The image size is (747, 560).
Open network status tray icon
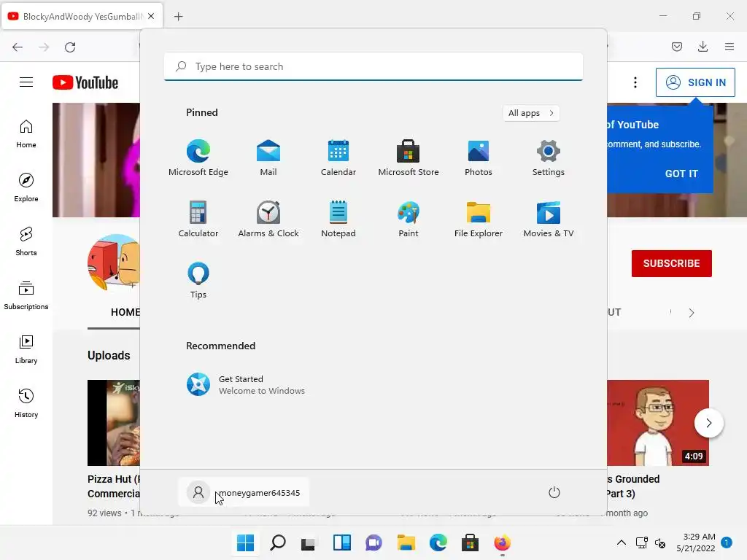pos(642,542)
